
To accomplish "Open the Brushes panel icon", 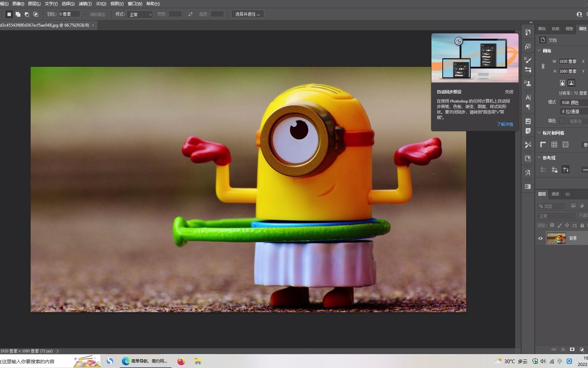I will pyautogui.click(x=528, y=70).
